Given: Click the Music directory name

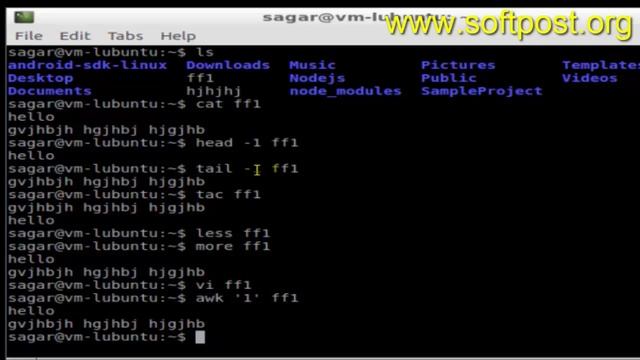Looking at the screenshot, I should click(x=312, y=65).
